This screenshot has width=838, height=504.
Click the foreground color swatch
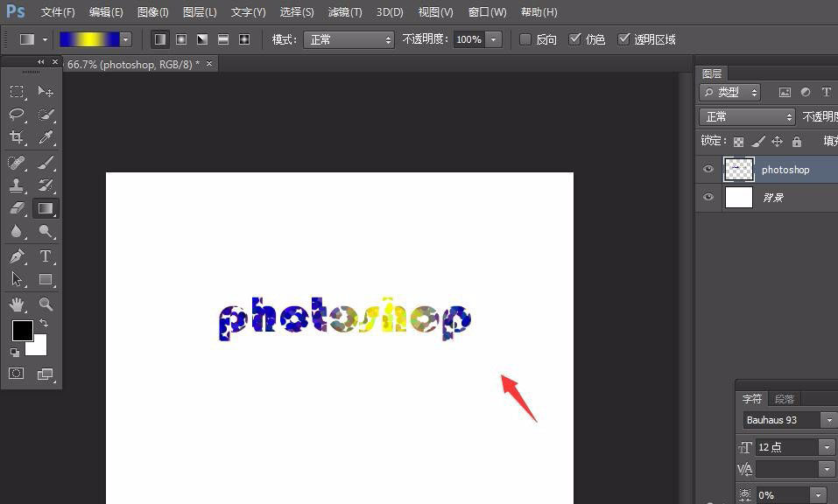(22, 331)
